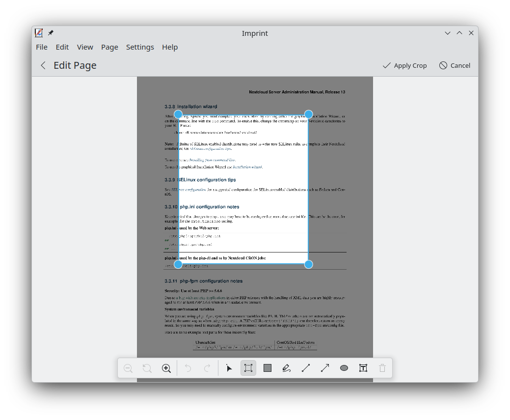
Task: Click the delete trash icon
Action: click(x=382, y=368)
